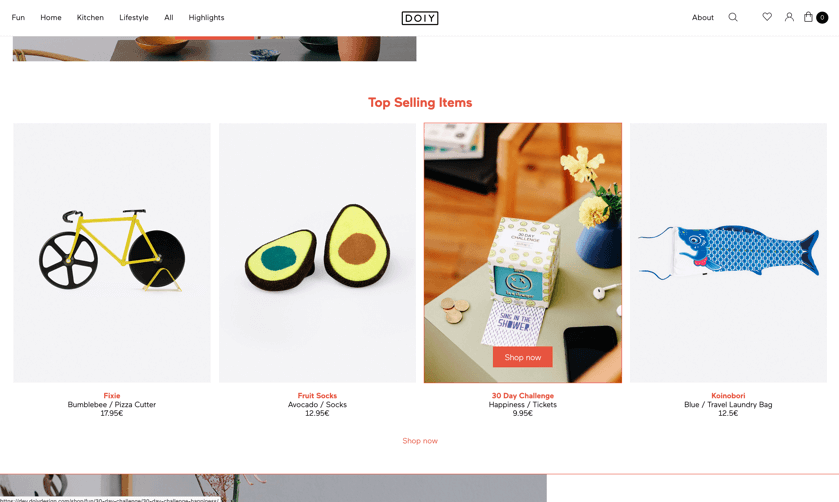Open the Fixie bicycle pizza cutter image
The image size is (839, 502).
pyautogui.click(x=112, y=253)
